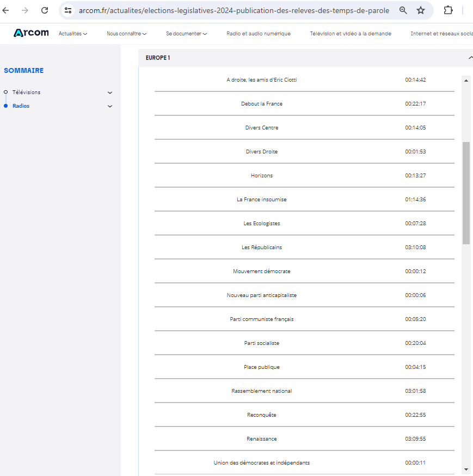Click the time value 00:13:27

coord(415,176)
